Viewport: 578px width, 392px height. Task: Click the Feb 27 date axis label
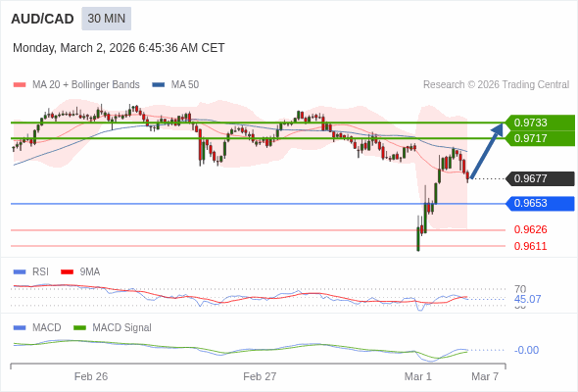point(260,376)
